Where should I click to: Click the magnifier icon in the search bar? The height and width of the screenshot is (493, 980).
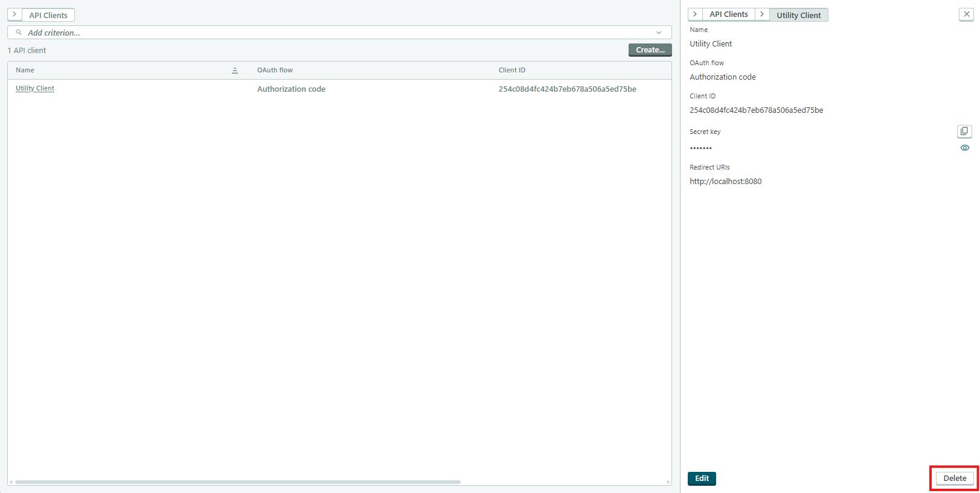click(19, 33)
